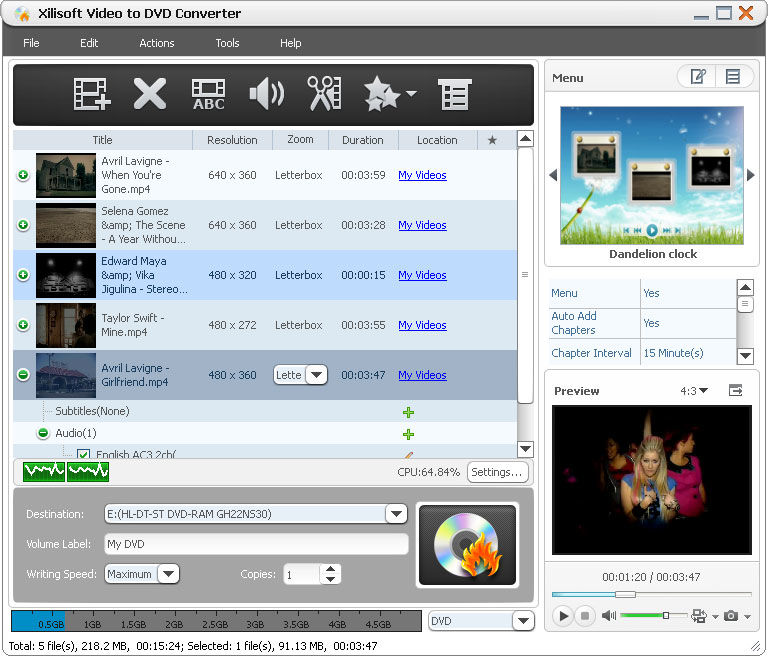768x656 pixels.
Task: Play the preview video
Action: pos(563,615)
